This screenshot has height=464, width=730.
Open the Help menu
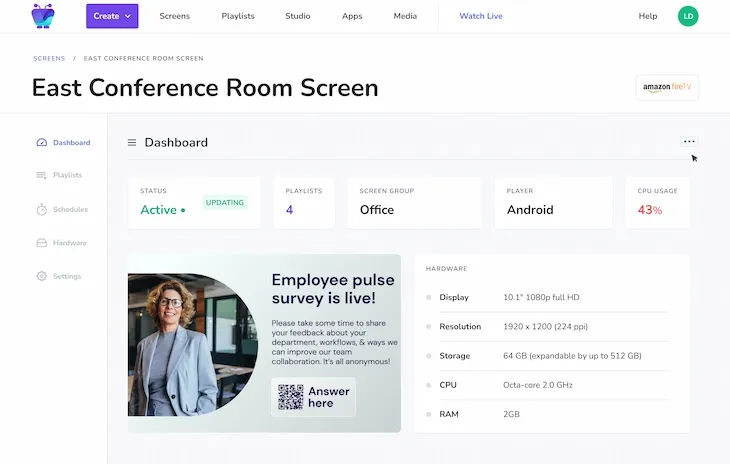(x=648, y=16)
